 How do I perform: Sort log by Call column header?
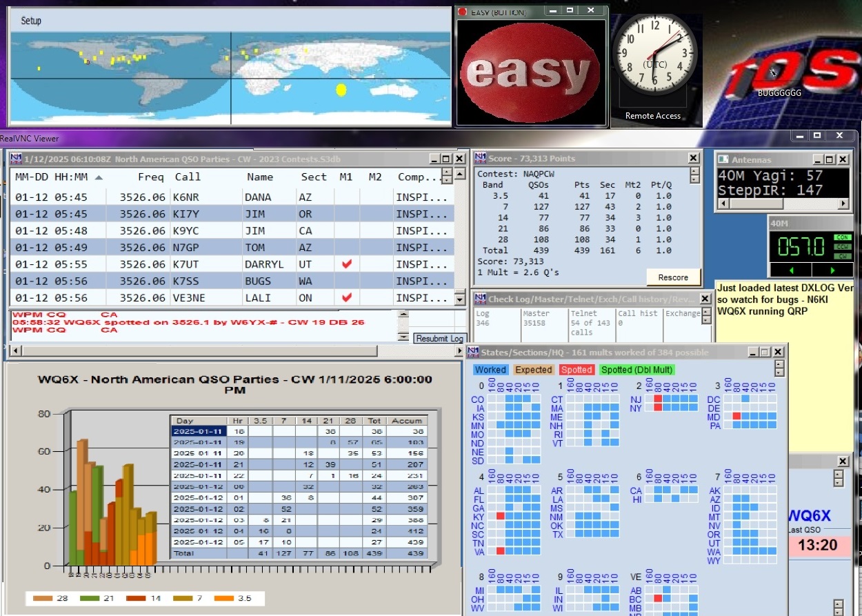click(188, 177)
